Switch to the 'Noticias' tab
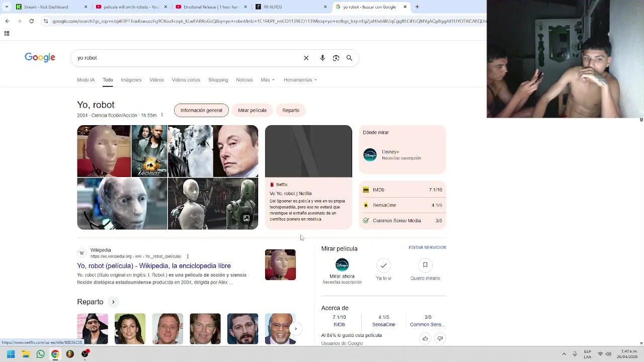 tap(245, 80)
